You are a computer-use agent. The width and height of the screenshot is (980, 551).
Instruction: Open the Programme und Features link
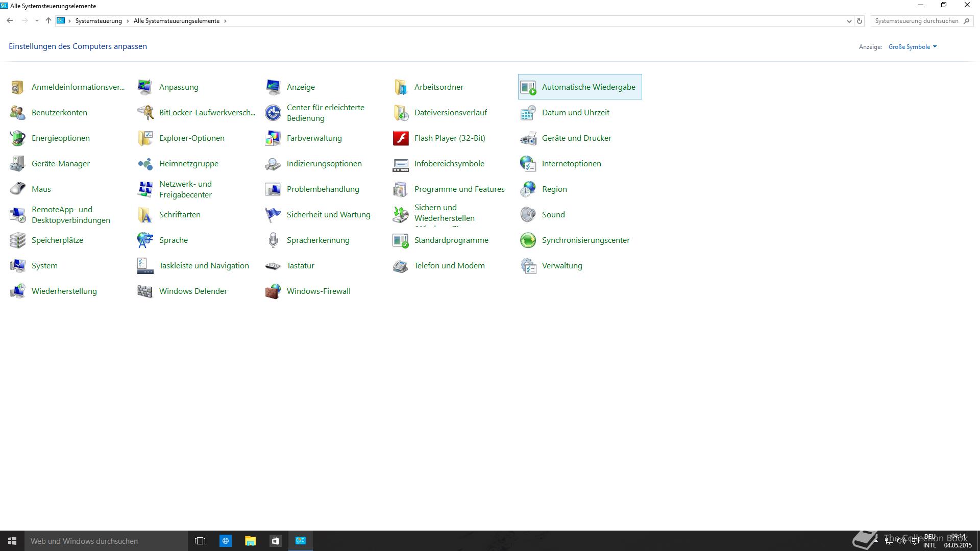(x=459, y=189)
